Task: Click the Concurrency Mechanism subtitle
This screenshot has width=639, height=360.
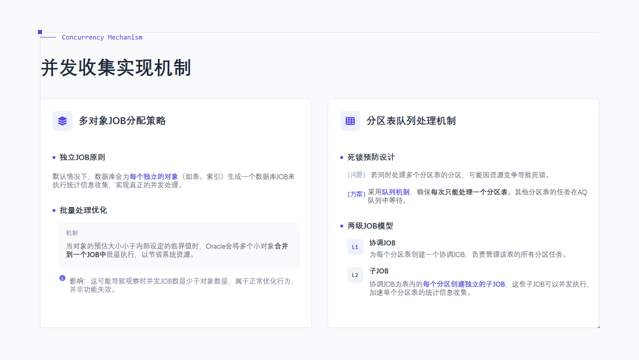Action: [102, 37]
